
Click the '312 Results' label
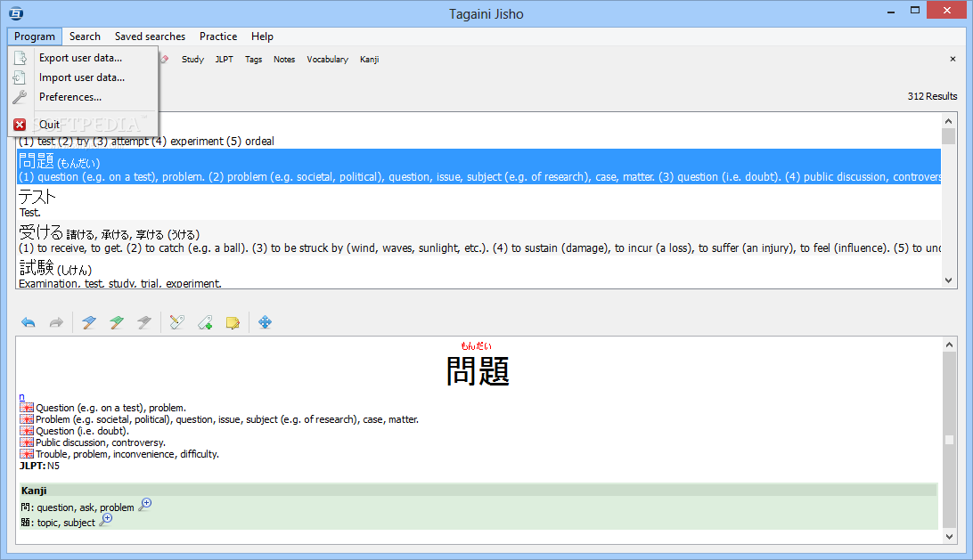pos(932,96)
